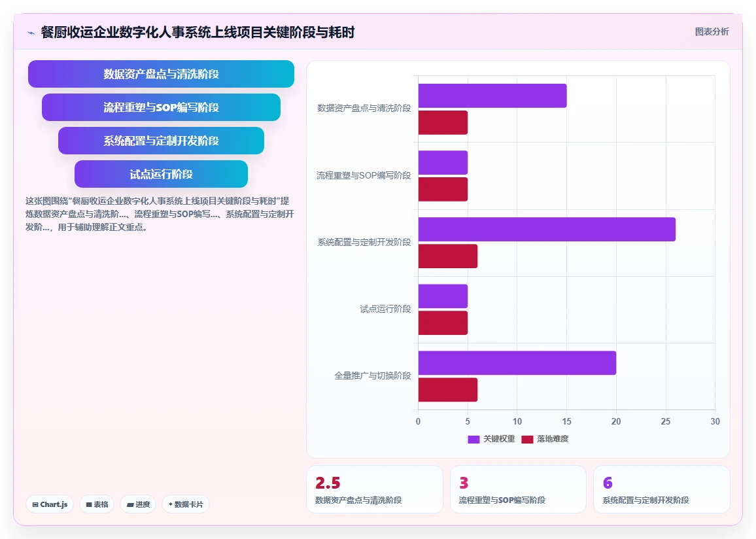Open the 6 系统配置与定制开发阶段 data card

click(x=662, y=489)
